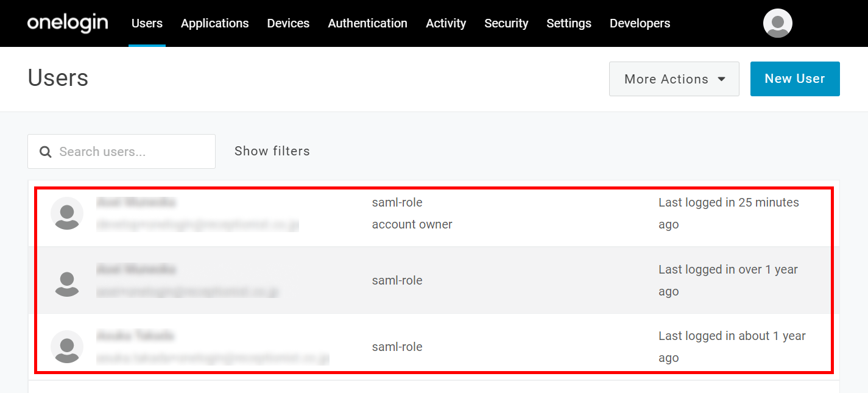
Task: Open the Devices menu
Action: pyautogui.click(x=288, y=23)
